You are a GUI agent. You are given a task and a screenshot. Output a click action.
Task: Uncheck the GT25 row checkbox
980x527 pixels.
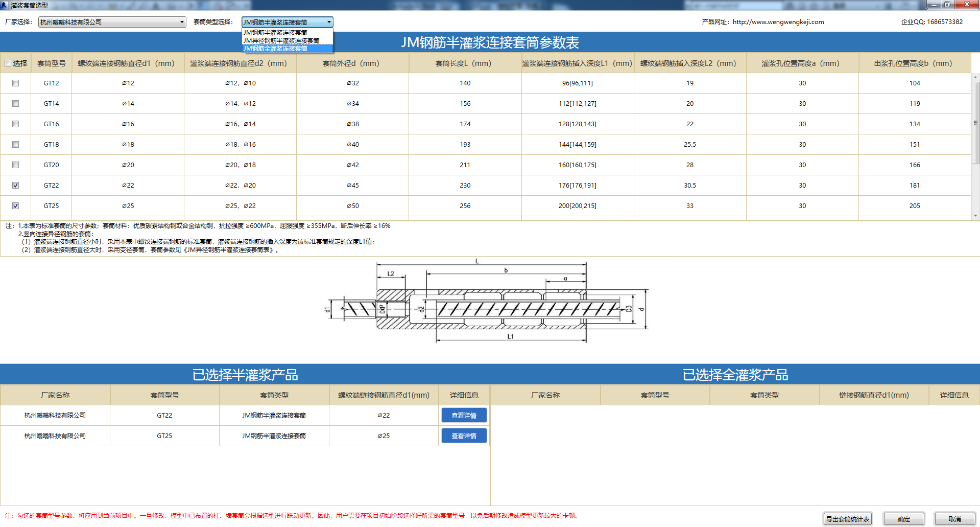click(15, 205)
